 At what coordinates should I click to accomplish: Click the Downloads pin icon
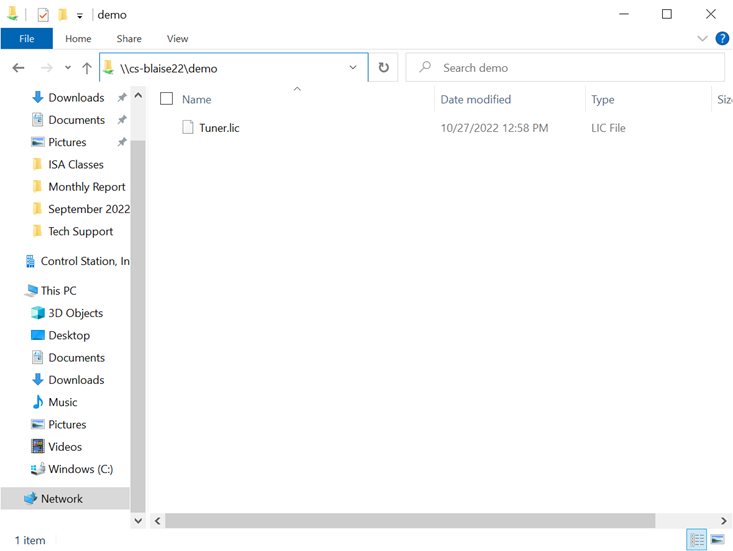(122, 98)
